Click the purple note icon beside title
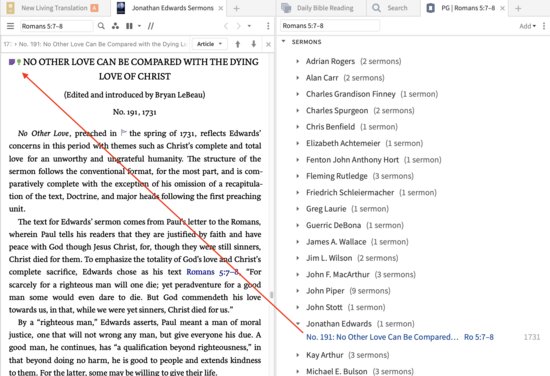Image resolution: width=550 pixels, height=376 pixels. 12,62
